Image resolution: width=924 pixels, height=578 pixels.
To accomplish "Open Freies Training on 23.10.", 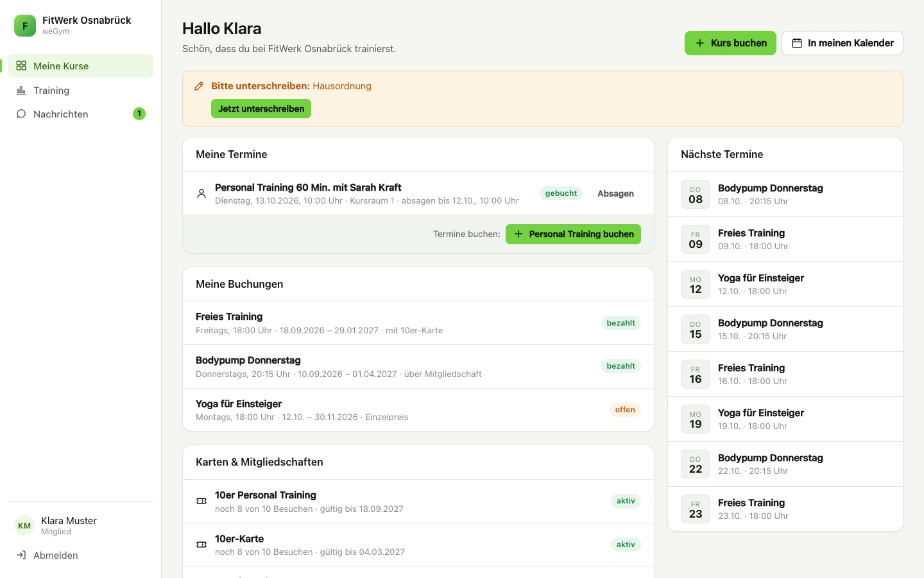I will click(785, 509).
